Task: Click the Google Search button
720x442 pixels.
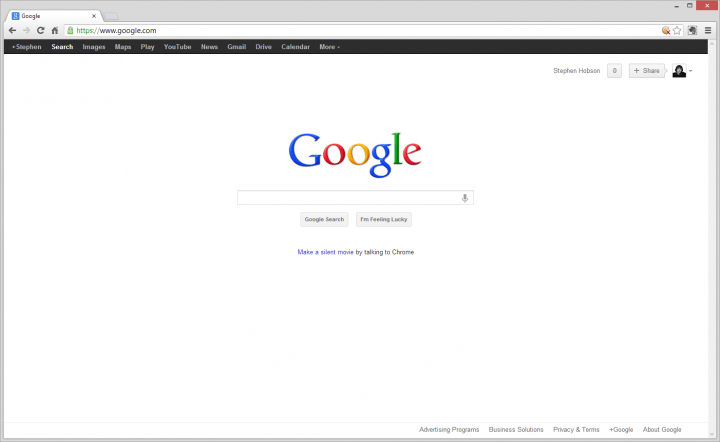Action: point(324,219)
